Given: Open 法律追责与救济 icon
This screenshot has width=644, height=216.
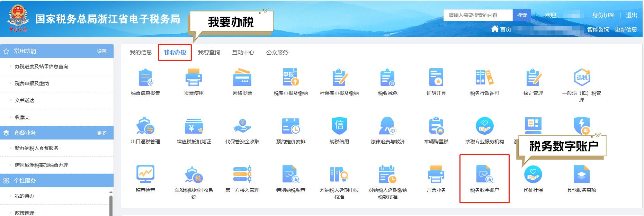Looking at the screenshot, I should tap(388, 126).
